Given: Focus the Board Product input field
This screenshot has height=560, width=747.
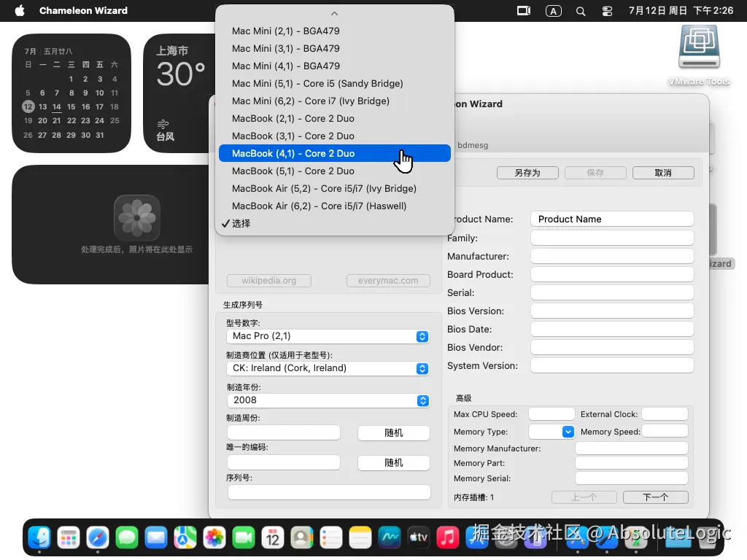Looking at the screenshot, I should [612, 274].
